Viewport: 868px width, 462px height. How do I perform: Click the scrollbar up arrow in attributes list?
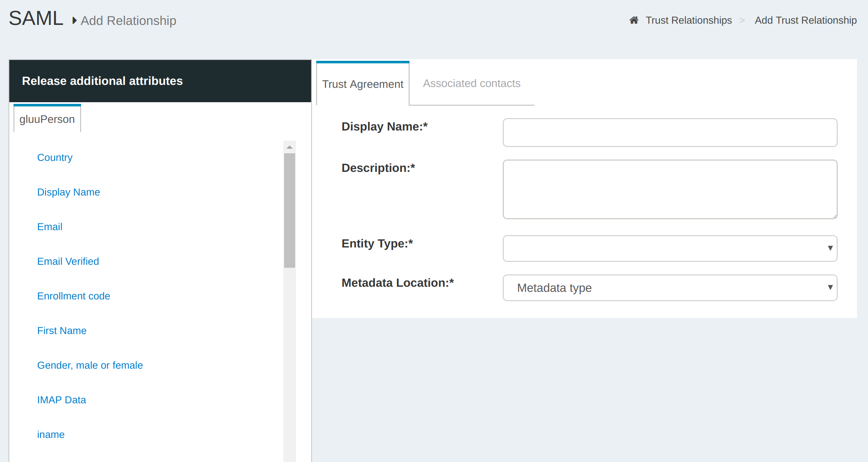[290, 147]
